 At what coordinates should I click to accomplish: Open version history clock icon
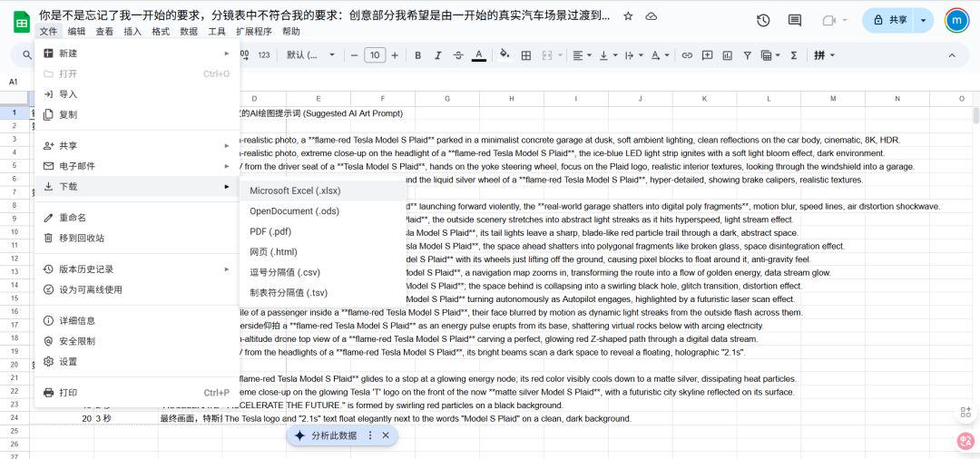[x=763, y=20]
